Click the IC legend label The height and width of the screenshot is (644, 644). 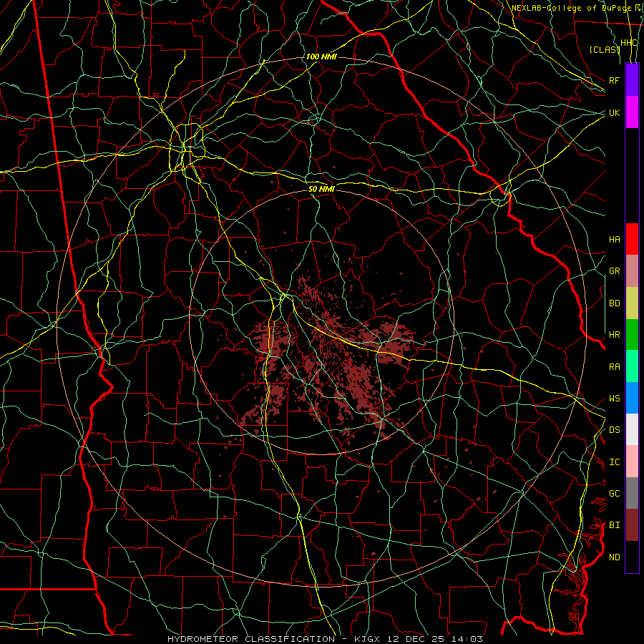pyautogui.click(x=614, y=462)
